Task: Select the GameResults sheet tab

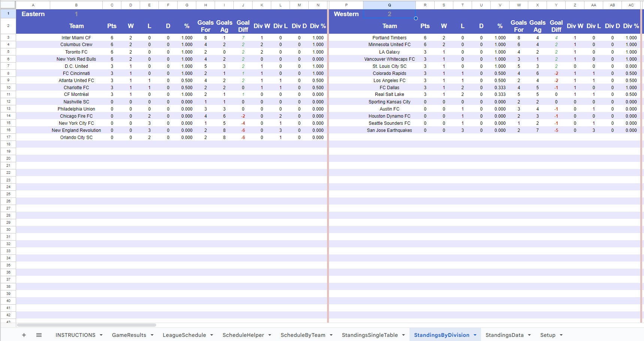Action: pyautogui.click(x=129, y=335)
